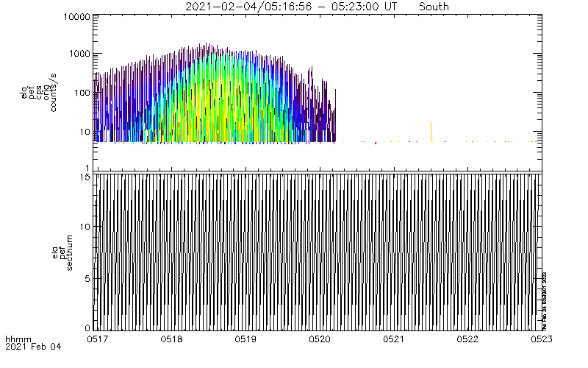Click the 100 tick label on counts axis
Screen dimensions: 588x368
[x=82, y=93]
